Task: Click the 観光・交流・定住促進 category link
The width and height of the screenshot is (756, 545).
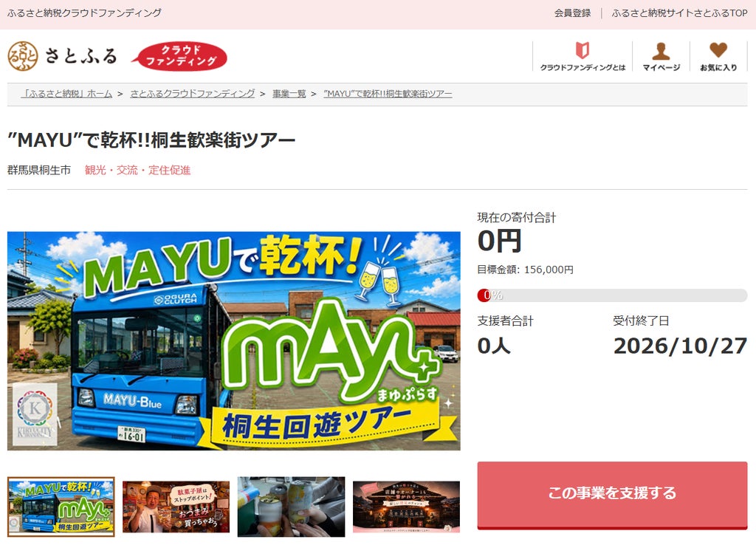Action: pos(137,171)
